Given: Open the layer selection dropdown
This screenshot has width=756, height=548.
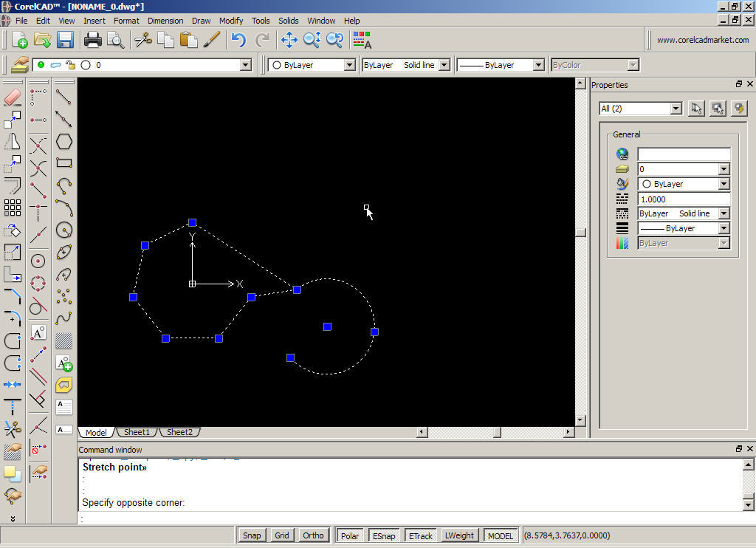Looking at the screenshot, I should (x=245, y=65).
